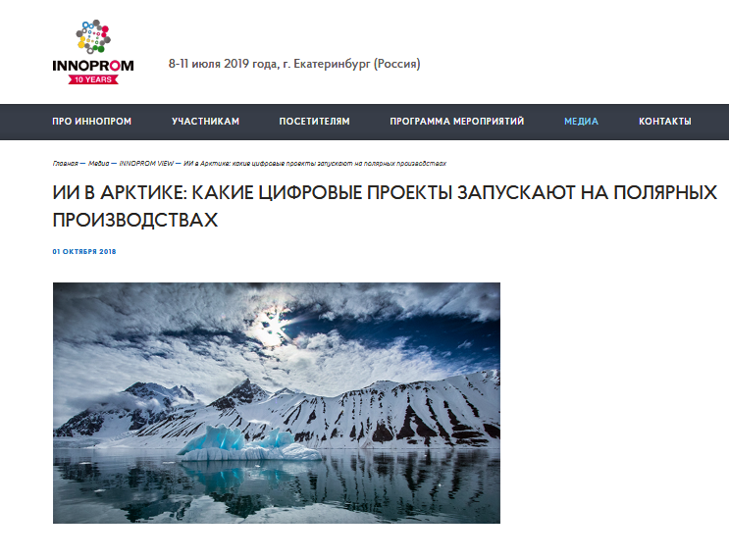
Task: Go to the ПОСЕТИТЕЛЯМ section
Action: click(314, 122)
